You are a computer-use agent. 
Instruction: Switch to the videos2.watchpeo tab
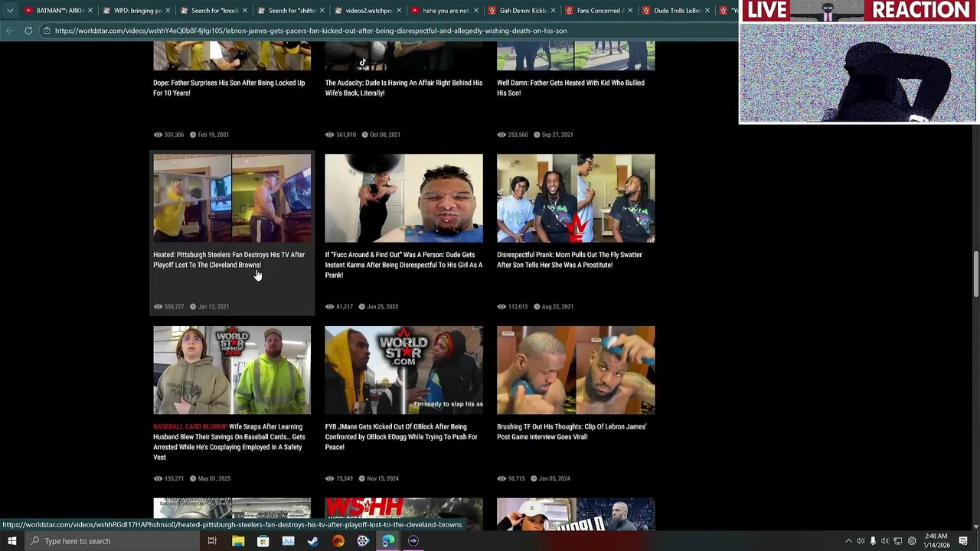point(367,11)
